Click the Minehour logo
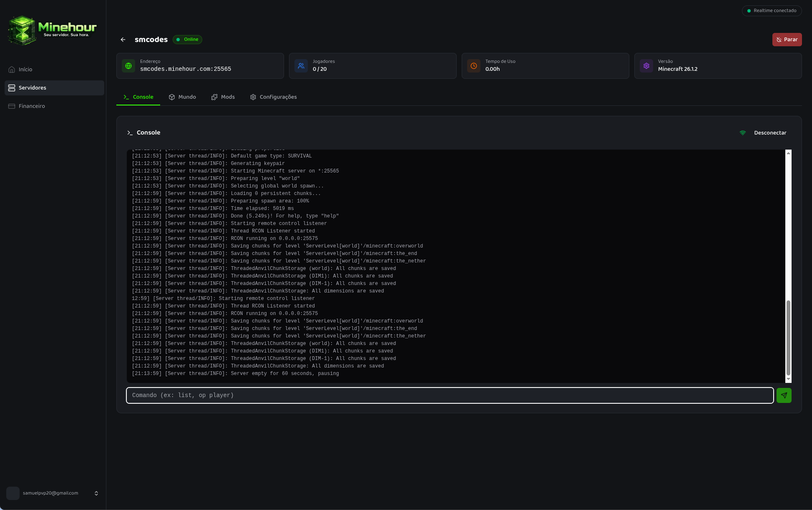Screen dimensions: 812x510 coord(53,30)
